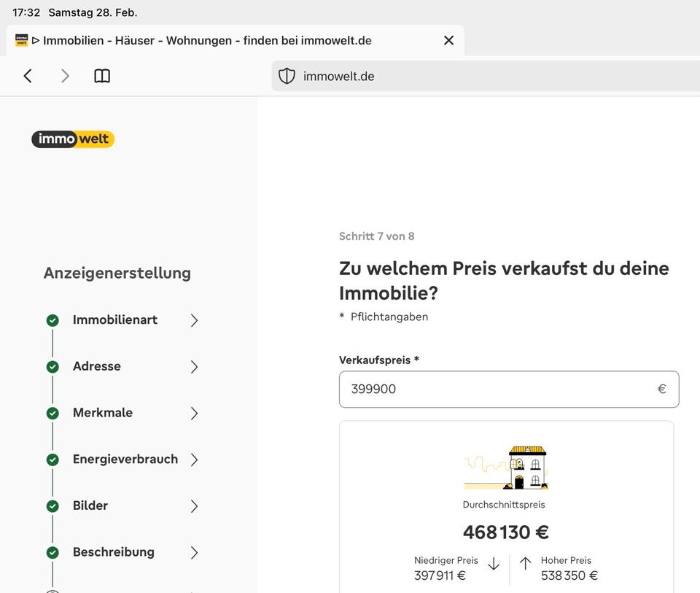
Task: Click the down arrow next to Niedriger Preis
Action: click(x=494, y=564)
